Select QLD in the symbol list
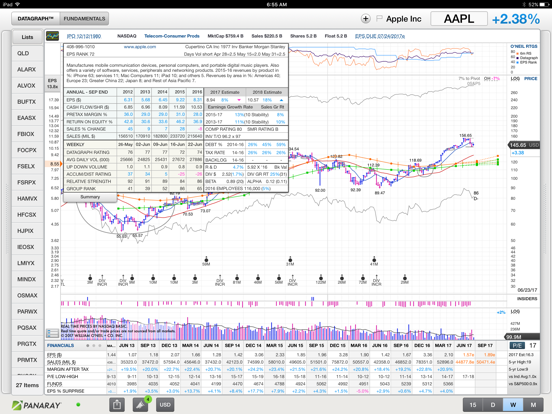 tap(27, 53)
